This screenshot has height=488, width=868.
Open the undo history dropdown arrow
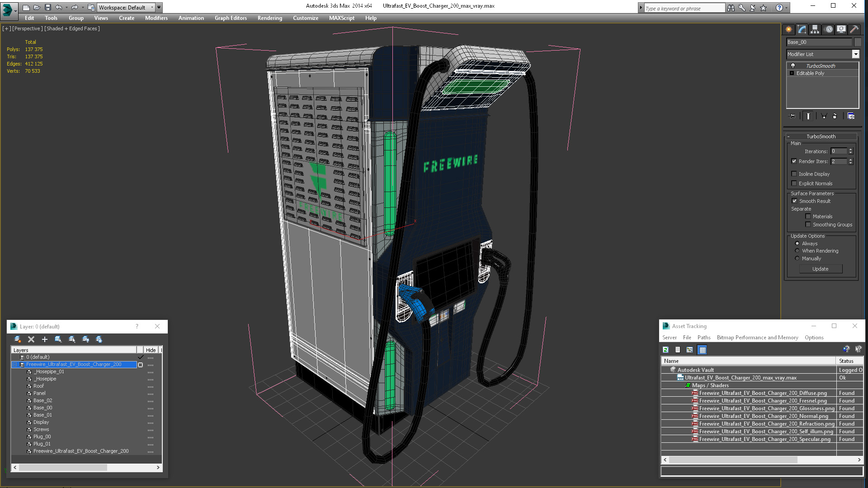(66, 7)
